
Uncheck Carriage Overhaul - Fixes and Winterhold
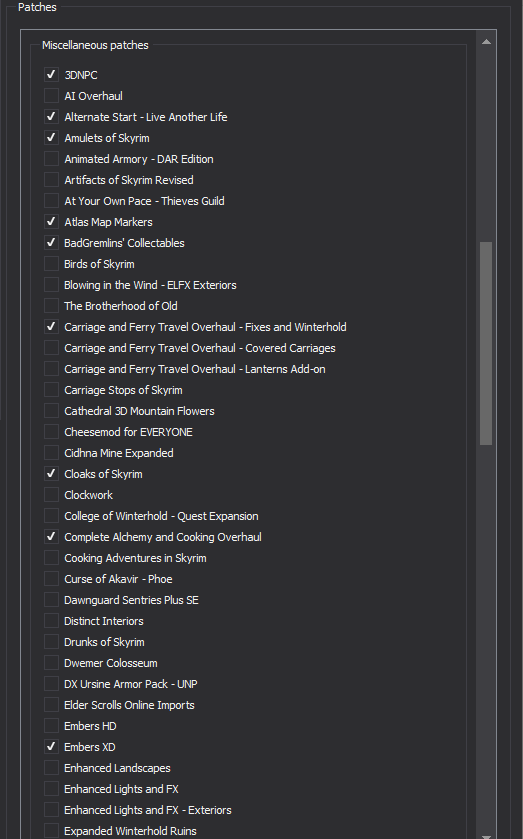51,327
